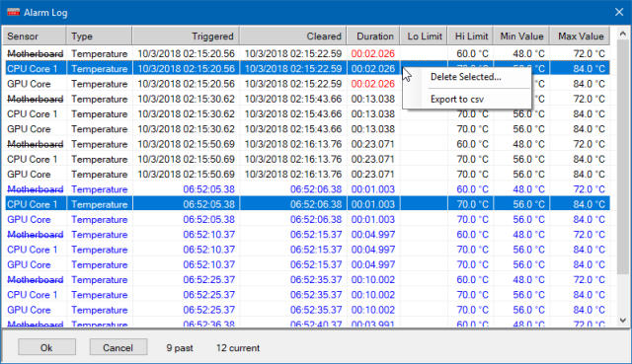
Task: Click the Alarm Log title bar icon
Action: coord(13,13)
